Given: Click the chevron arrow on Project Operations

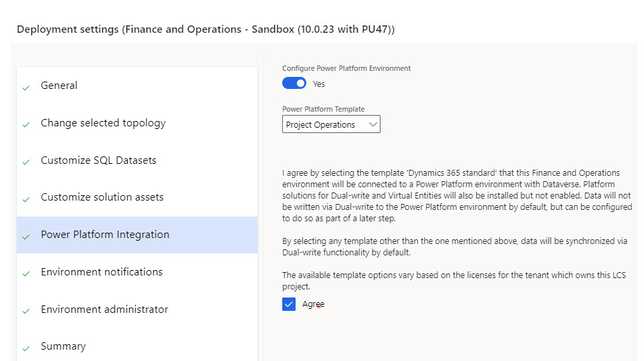Looking at the screenshot, I should (372, 124).
